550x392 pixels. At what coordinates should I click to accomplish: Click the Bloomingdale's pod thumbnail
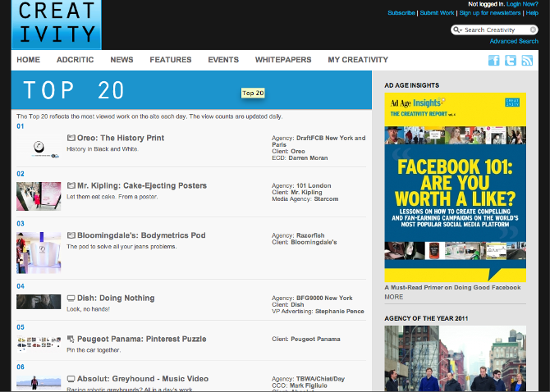pos(39,253)
